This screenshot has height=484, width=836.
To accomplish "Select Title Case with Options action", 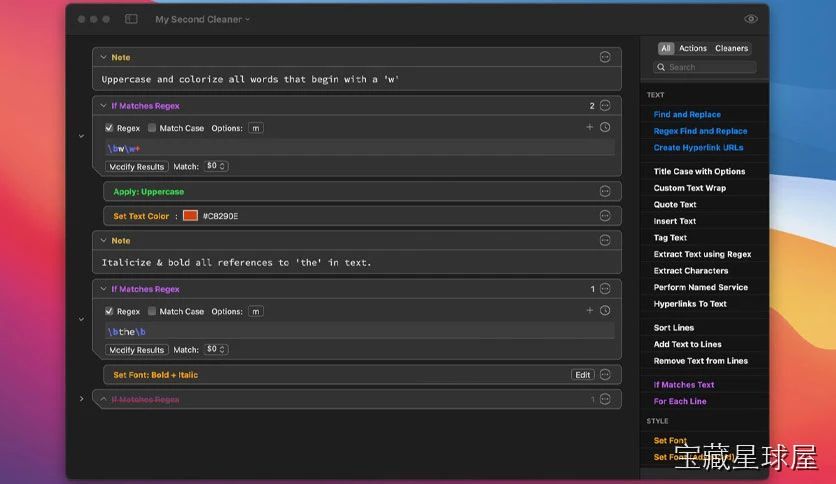I will (x=699, y=171).
